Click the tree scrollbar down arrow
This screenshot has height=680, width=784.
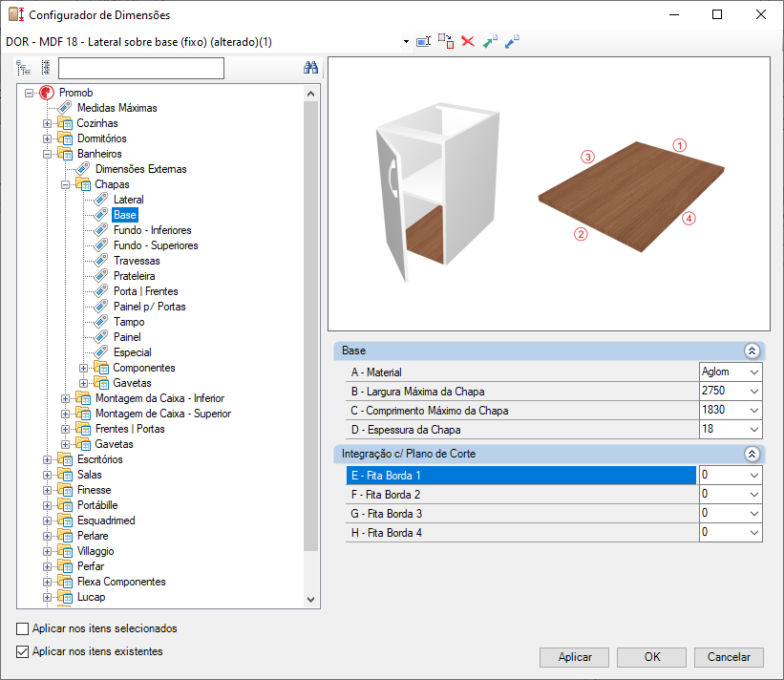[310, 600]
